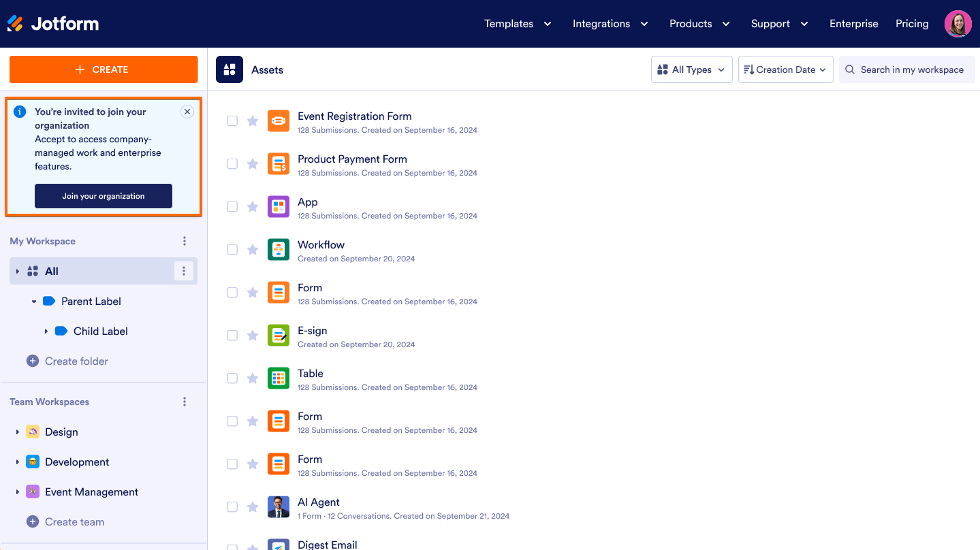Expand the Design team workspace
Image resolution: width=980 pixels, height=550 pixels.
coord(18,432)
